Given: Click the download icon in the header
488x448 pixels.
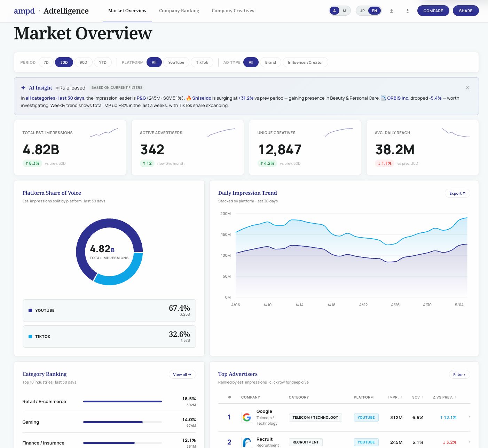Looking at the screenshot, I should 391,11.
